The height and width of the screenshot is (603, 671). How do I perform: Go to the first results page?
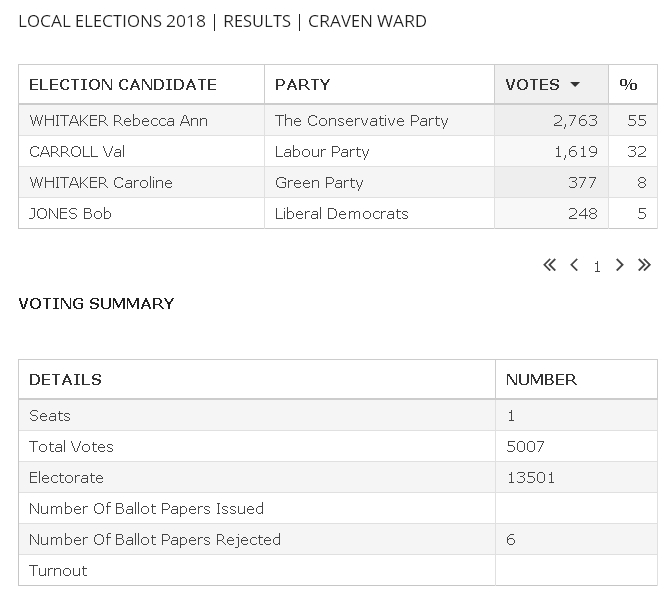point(549,265)
